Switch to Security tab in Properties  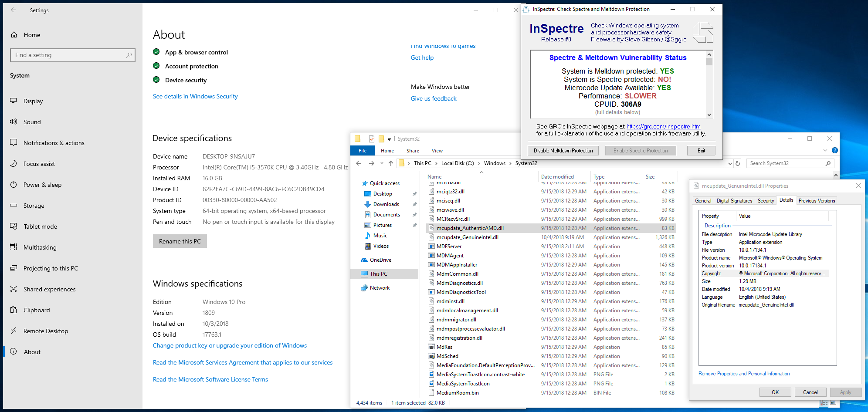click(766, 201)
